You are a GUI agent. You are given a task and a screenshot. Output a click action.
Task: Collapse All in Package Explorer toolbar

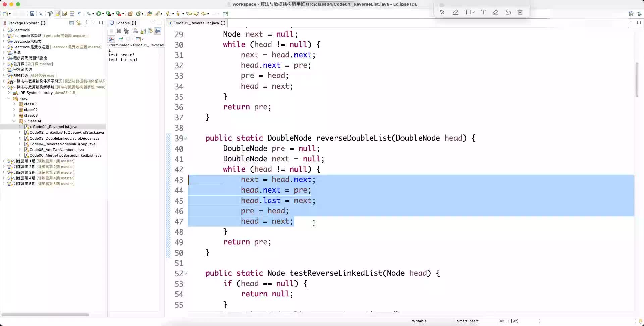(71, 23)
